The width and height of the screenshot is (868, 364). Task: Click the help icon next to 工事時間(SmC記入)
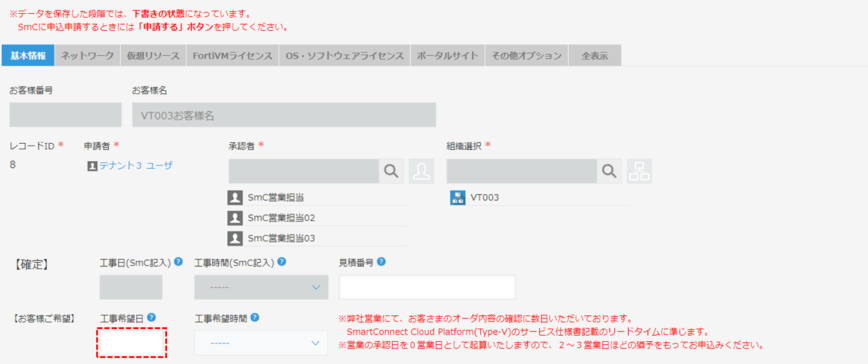pos(281,262)
